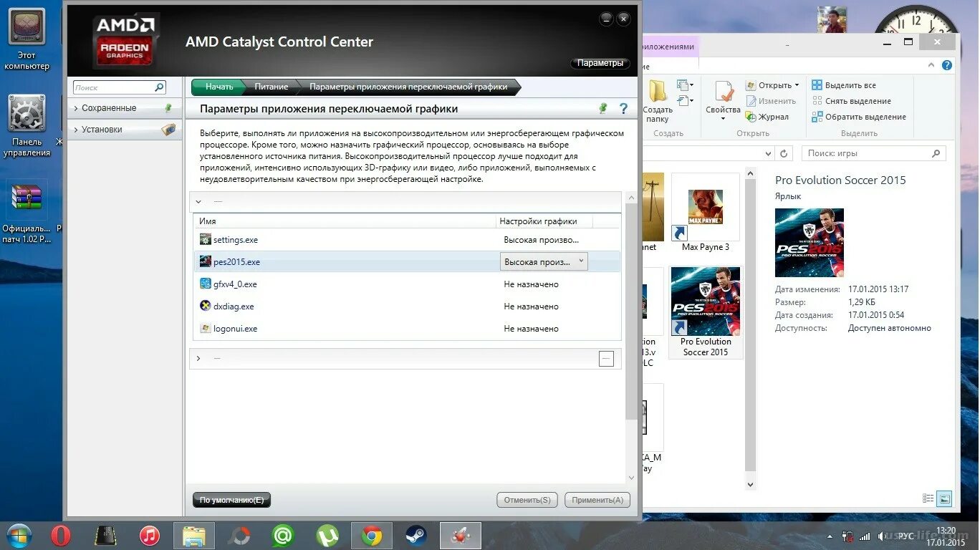Open Explorer address bar history dropdown
The image size is (980, 550).
click(x=769, y=153)
